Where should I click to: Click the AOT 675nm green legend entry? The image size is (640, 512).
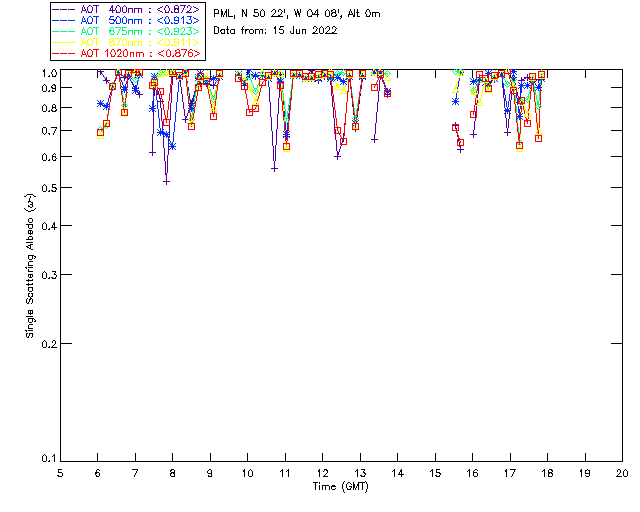point(126,31)
